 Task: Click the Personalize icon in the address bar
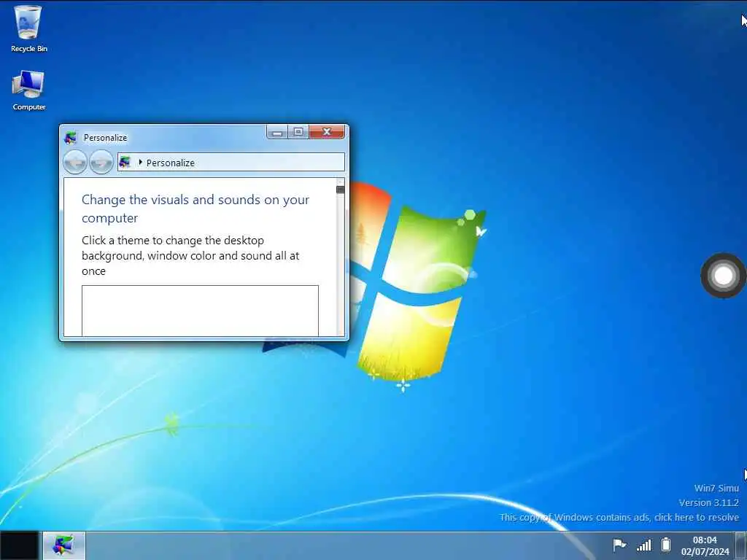(x=125, y=162)
